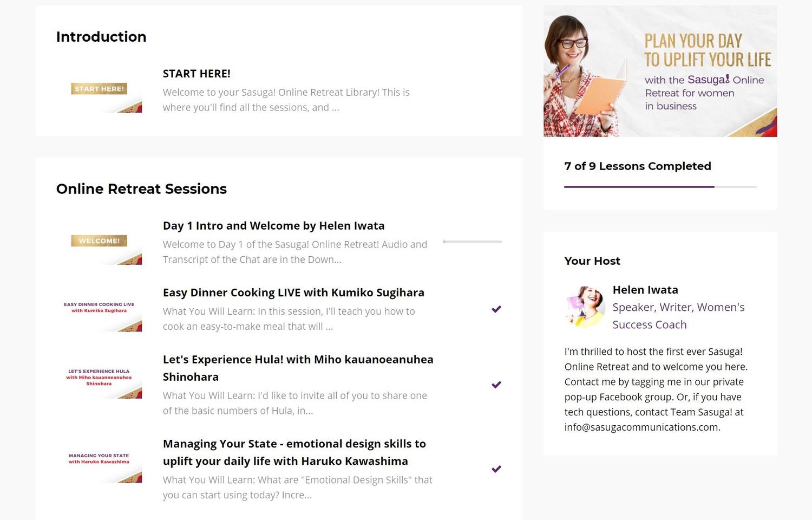812x520 pixels.
Task: Click completed checkmark for Managing Your State
Action: tap(496, 469)
